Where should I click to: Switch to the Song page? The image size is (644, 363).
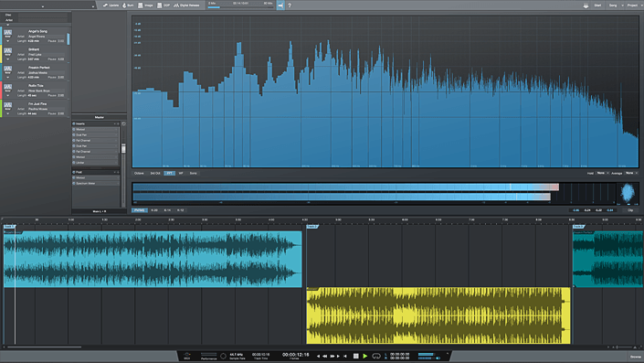tap(613, 5)
